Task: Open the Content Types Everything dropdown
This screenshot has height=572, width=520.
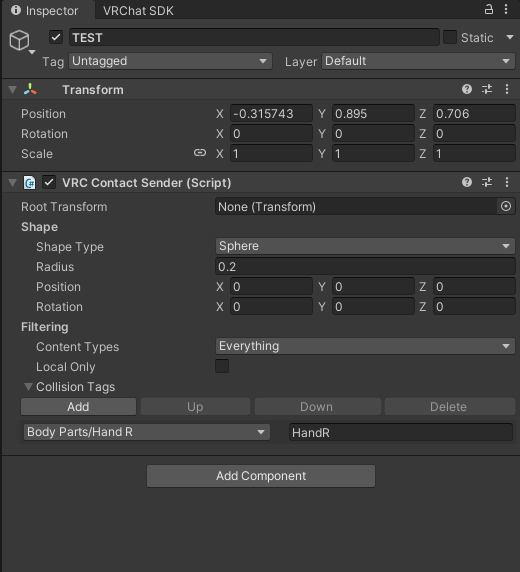Action: click(365, 346)
